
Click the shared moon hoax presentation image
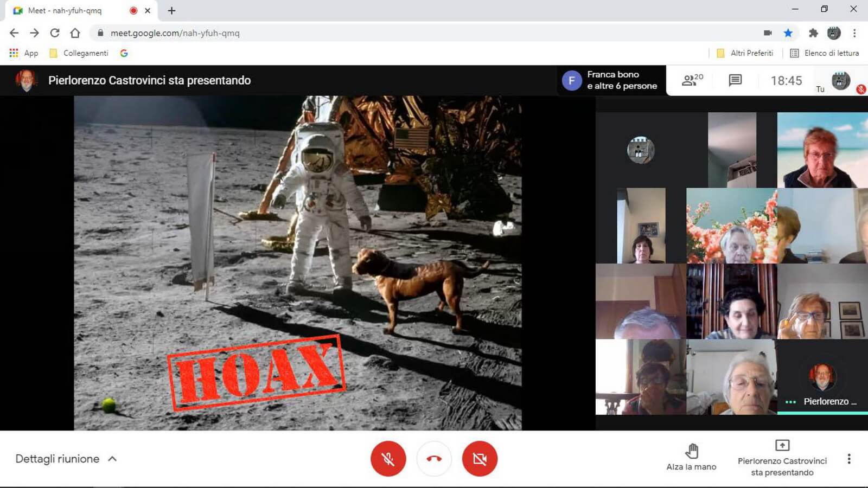tap(298, 263)
